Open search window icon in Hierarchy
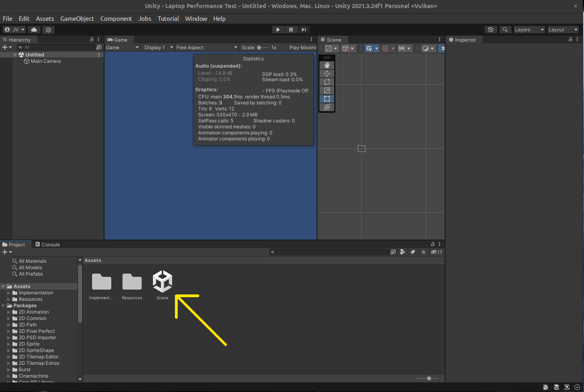 [x=99, y=47]
